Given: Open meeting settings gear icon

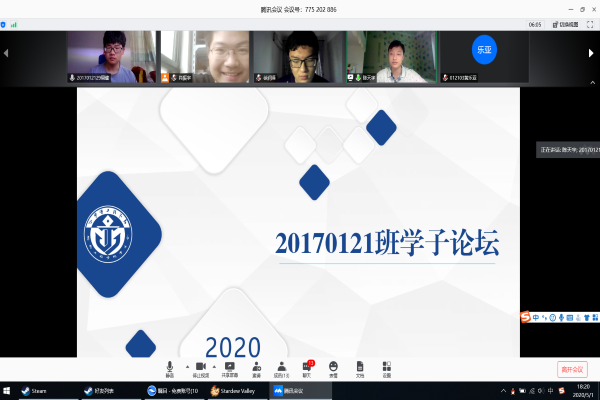Looking at the screenshot, I should (386, 368).
